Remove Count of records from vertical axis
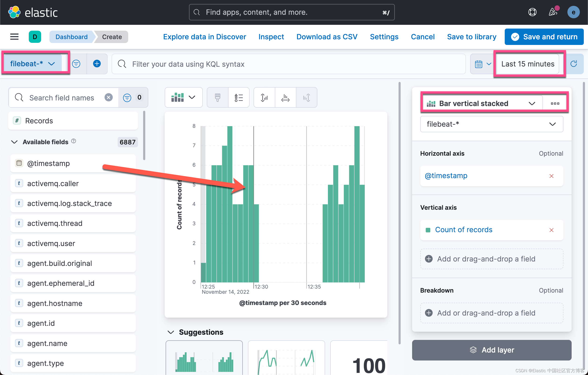The height and width of the screenshot is (375, 588). click(551, 230)
